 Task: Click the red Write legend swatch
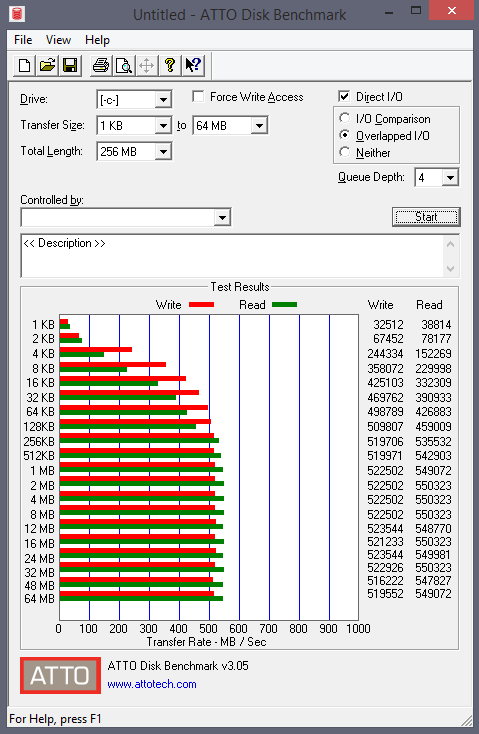(x=201, y=305)
